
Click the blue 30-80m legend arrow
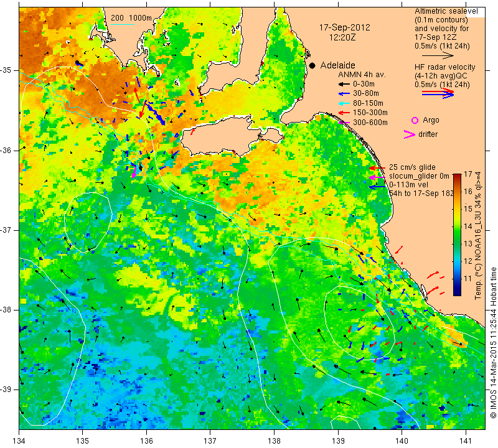344,94
